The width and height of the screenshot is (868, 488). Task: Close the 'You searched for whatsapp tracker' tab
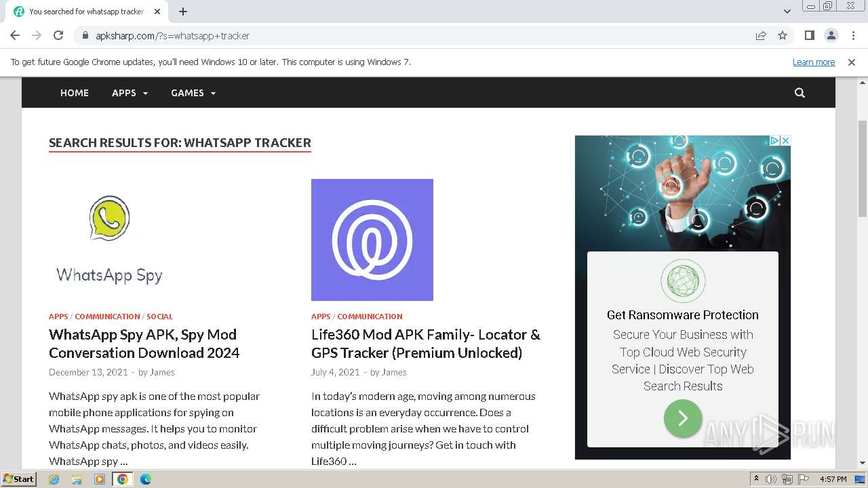click(157, 12)
